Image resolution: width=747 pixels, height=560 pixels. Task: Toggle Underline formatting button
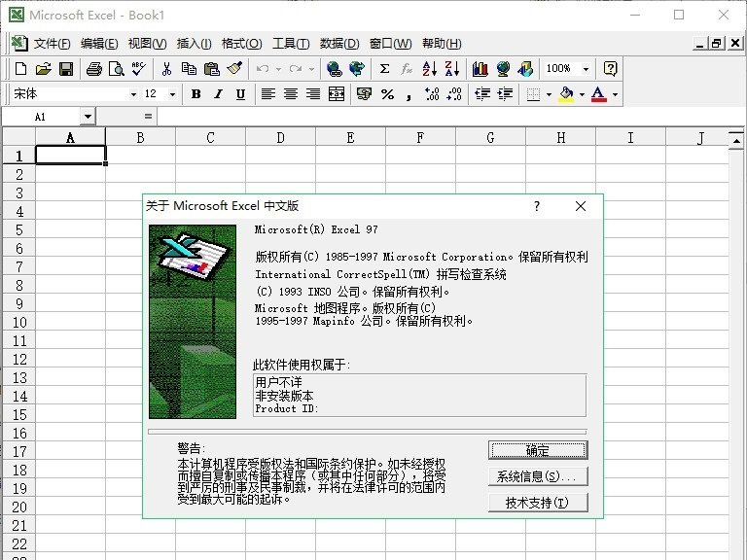pos(240,94)
